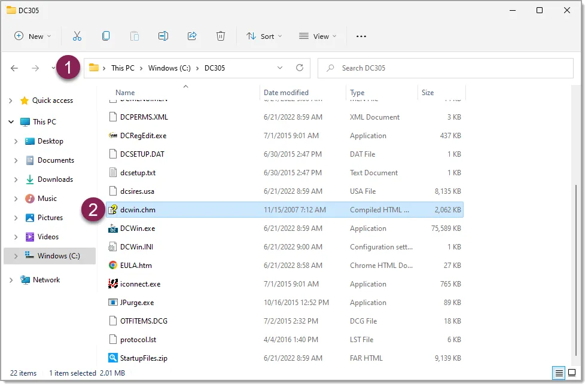Select the dcwin.chm help file icon

(113, 209)
